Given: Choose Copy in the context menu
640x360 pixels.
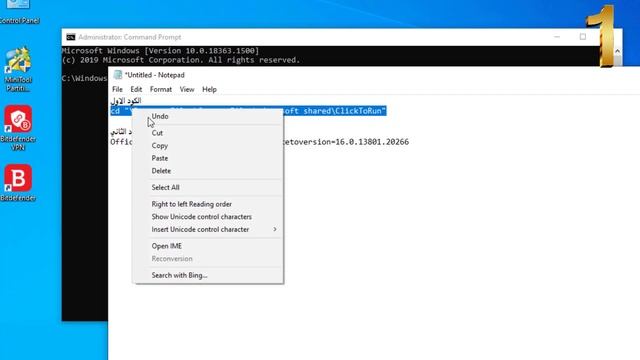Looking at the screenshot, I should (x=208, y=146).
